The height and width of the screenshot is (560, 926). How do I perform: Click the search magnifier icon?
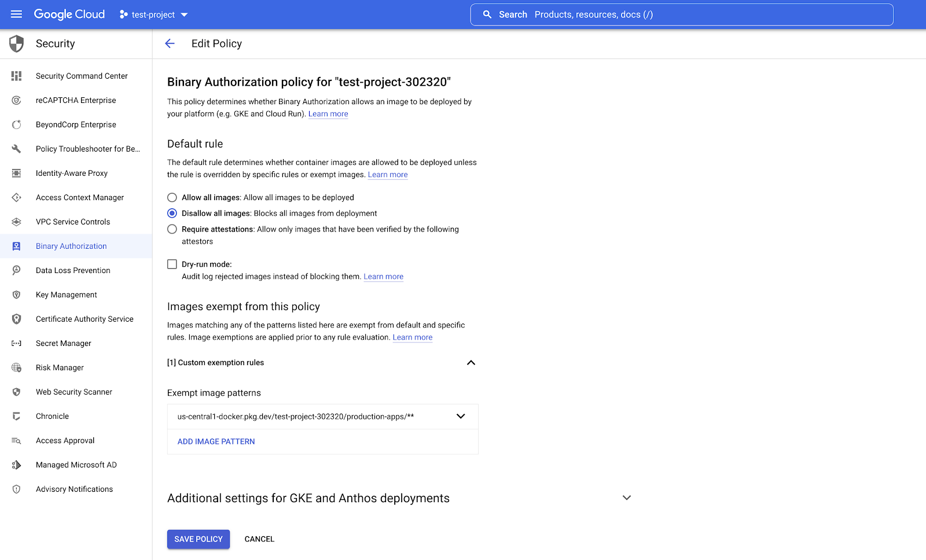pyautogui.click(x=487, y=14)
